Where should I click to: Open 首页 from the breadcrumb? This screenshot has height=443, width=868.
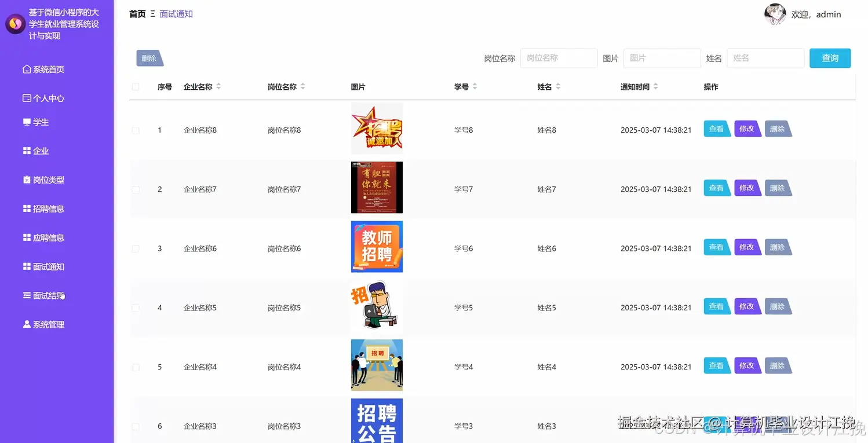[137, 13]
